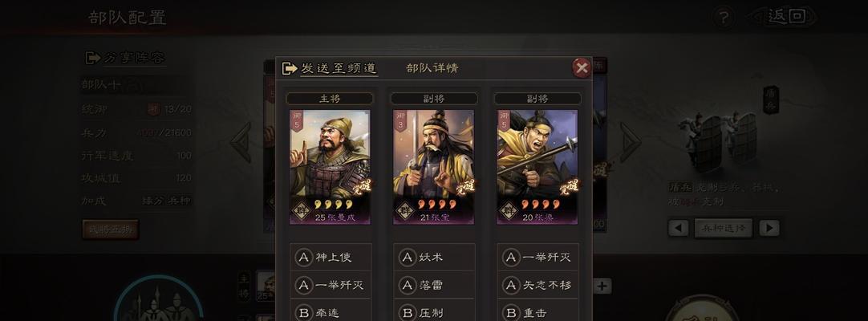The width and height of the screenshot is (868, 321).
Task: Select the 矢志不移 skill entry
Action: (x=537, y=285)
